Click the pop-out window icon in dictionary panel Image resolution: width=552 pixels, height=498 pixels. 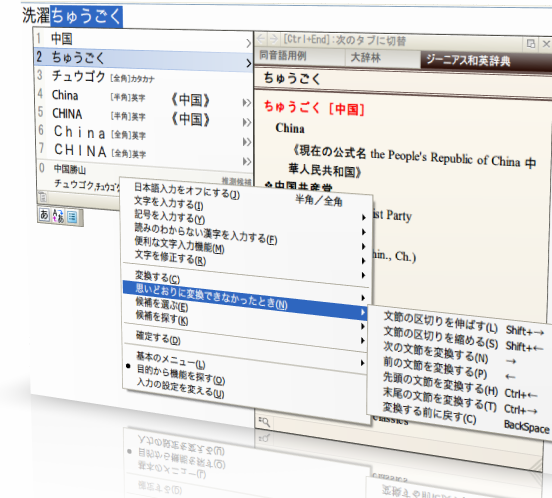(531, 44)
